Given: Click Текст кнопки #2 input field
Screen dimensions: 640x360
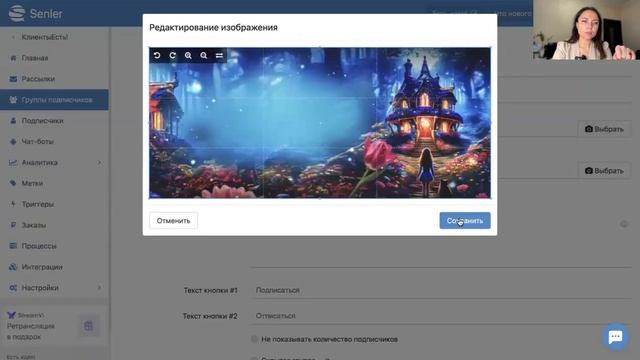Looking at the screenshot, I should point(441,316).
